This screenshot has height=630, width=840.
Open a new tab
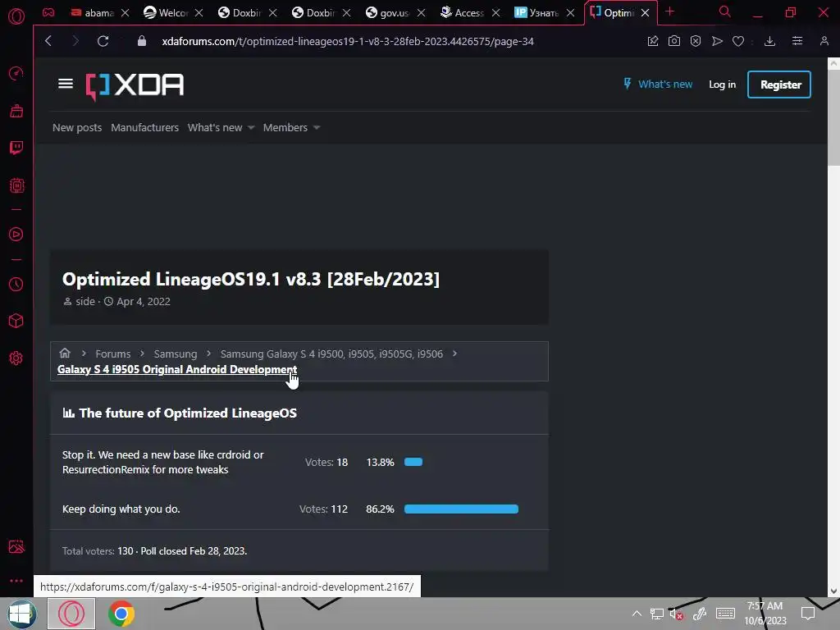pos(669,11)
